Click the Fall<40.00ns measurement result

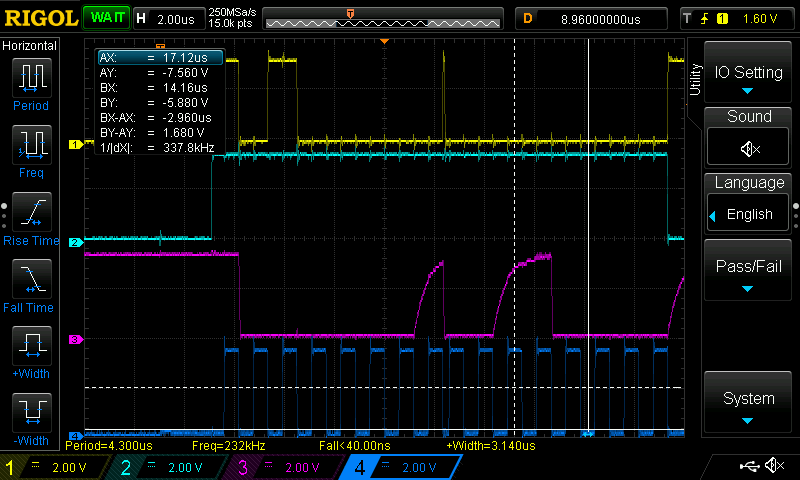[x=355, y=445]
